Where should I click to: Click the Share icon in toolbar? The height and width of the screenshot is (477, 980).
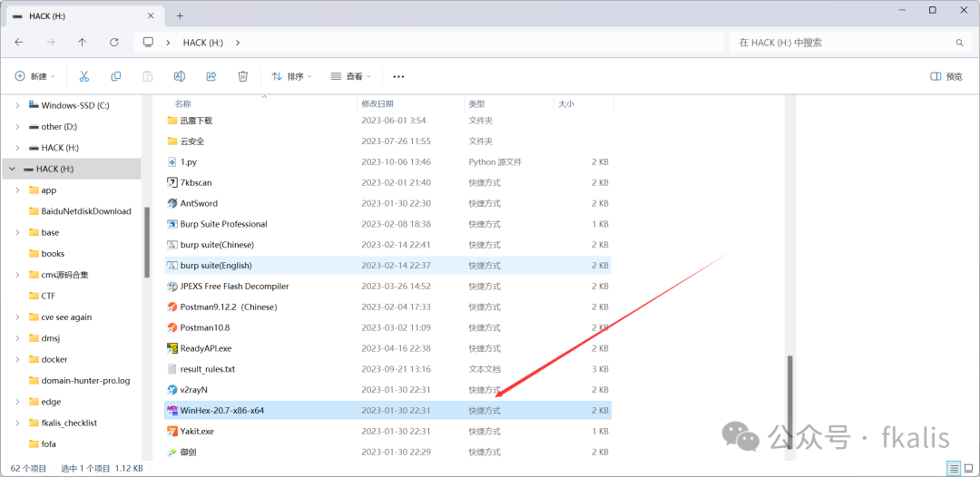tap(211, 76)
